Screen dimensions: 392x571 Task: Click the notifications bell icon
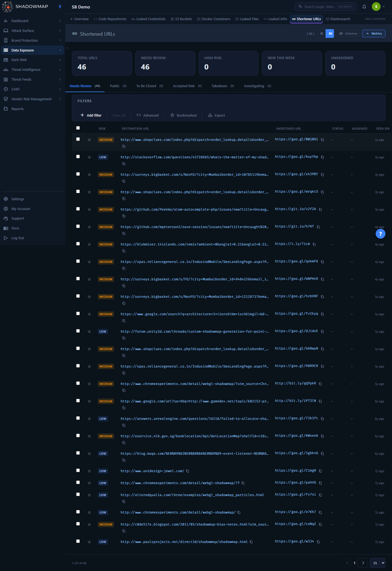point(364,7)
